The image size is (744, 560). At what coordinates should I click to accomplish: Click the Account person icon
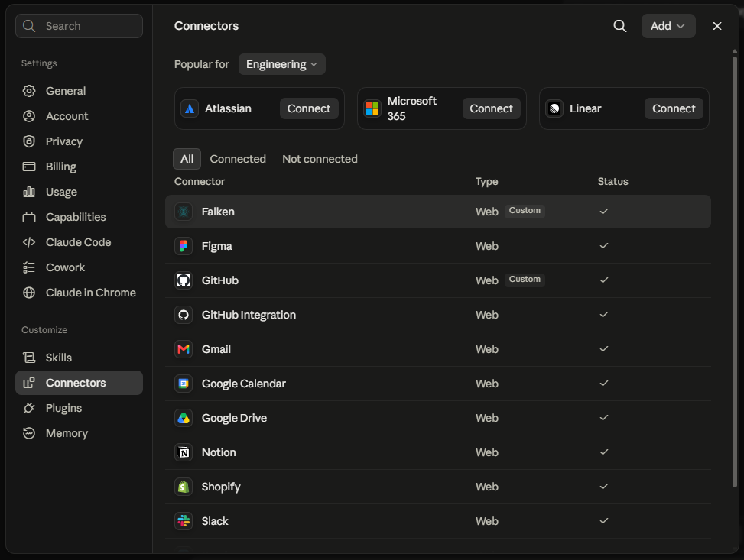tap(29, 116)
